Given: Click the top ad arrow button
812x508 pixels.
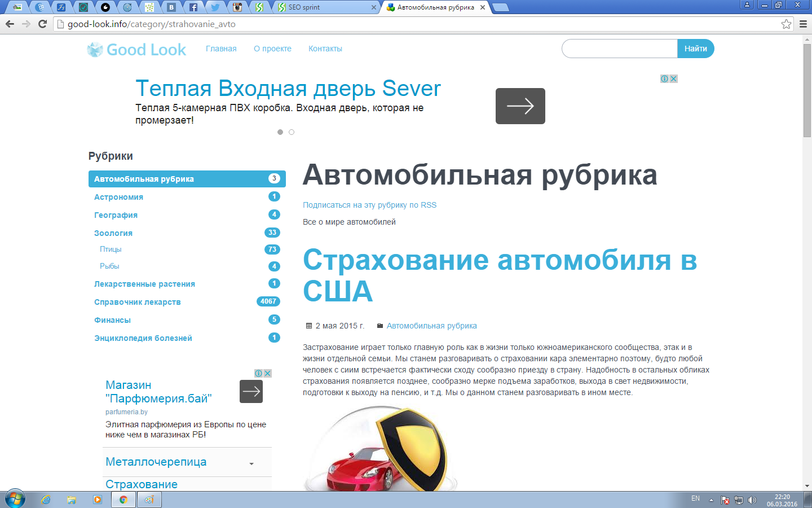Looking at the screenshot, I should [520, 106].
